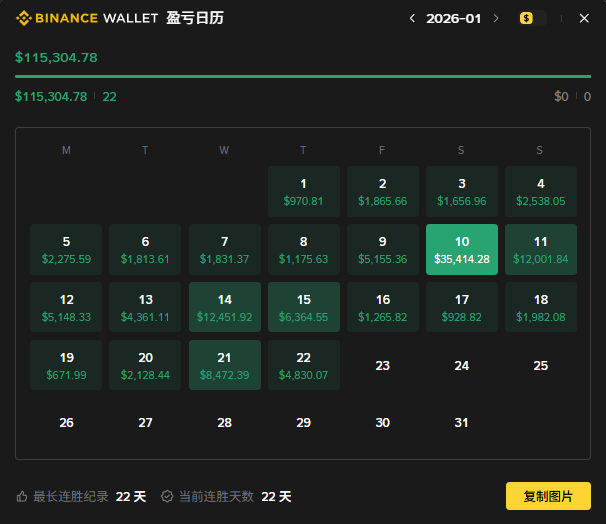Go to the next month

tap(496, 18)
